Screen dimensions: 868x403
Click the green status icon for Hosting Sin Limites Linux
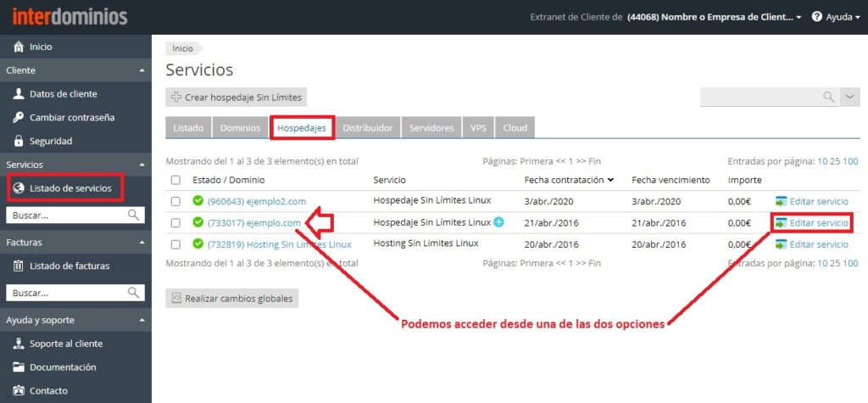click(x=198, y=243)
